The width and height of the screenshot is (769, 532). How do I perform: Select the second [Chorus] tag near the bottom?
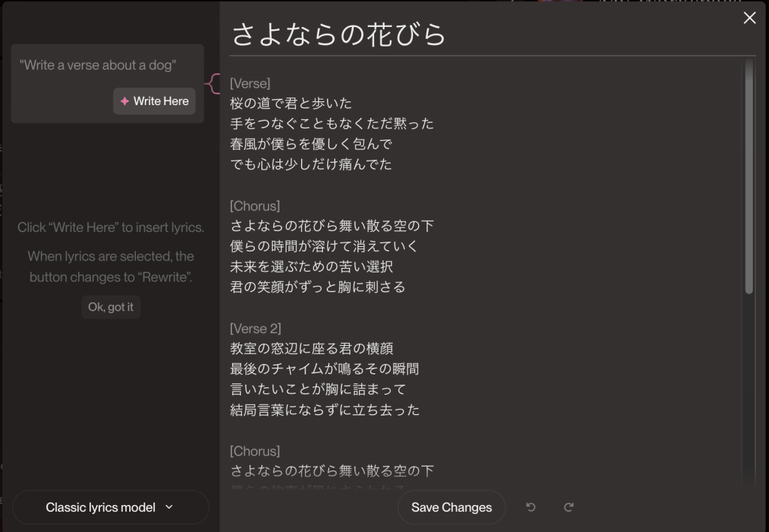click(255, 451)
